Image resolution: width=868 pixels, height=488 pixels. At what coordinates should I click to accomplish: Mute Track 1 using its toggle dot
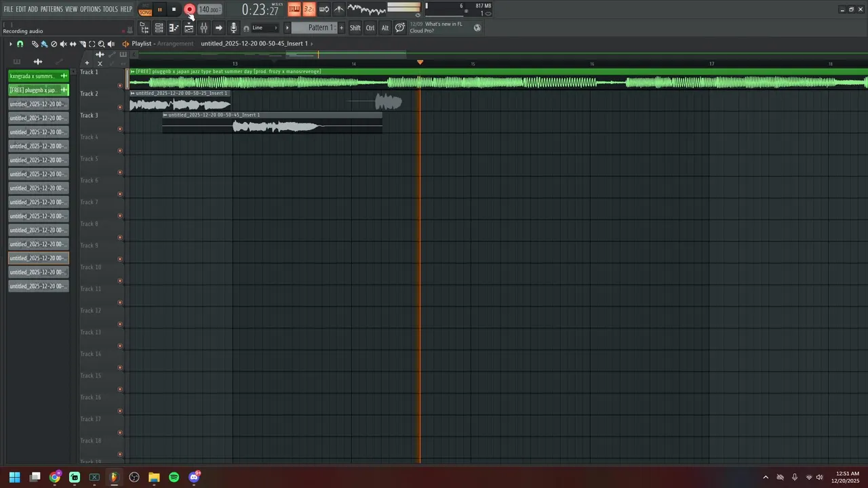[x=120, y=85]
